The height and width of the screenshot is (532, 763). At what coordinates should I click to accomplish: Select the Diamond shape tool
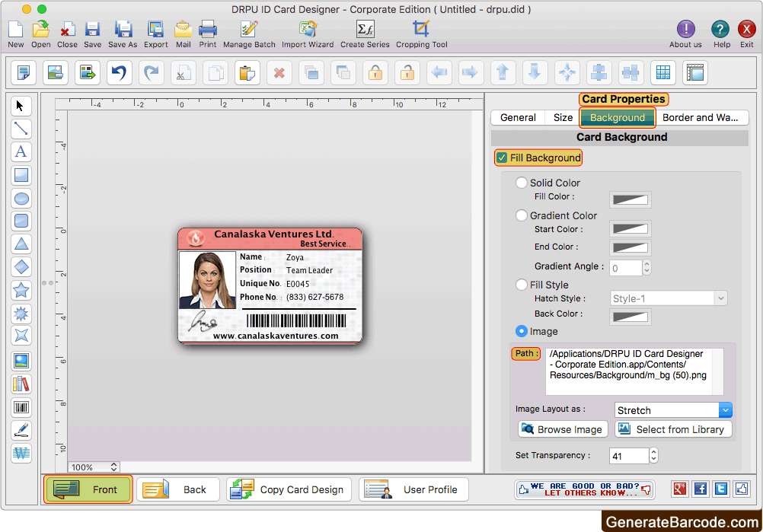(21, 267)
